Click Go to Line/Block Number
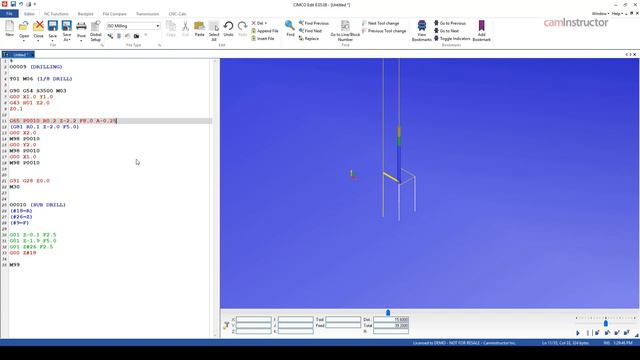The height and width of the screenshot is (360, 640). pos(345,31)
